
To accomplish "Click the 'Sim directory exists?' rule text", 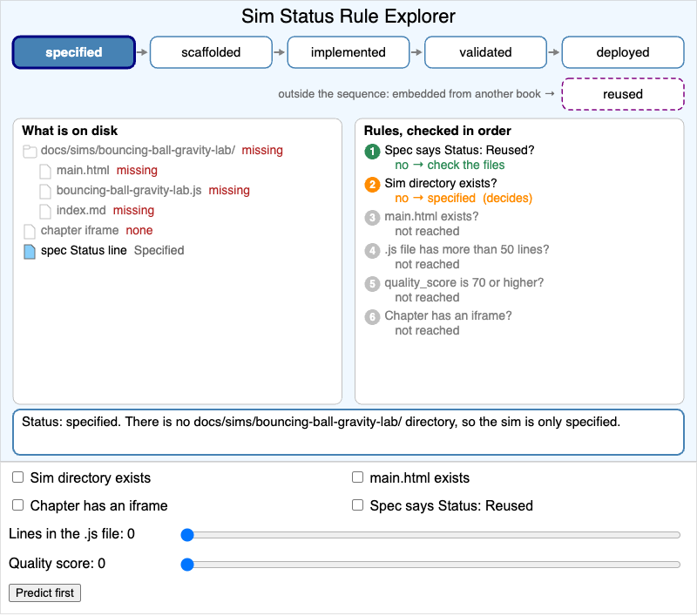I will click(x=441, y=183).
